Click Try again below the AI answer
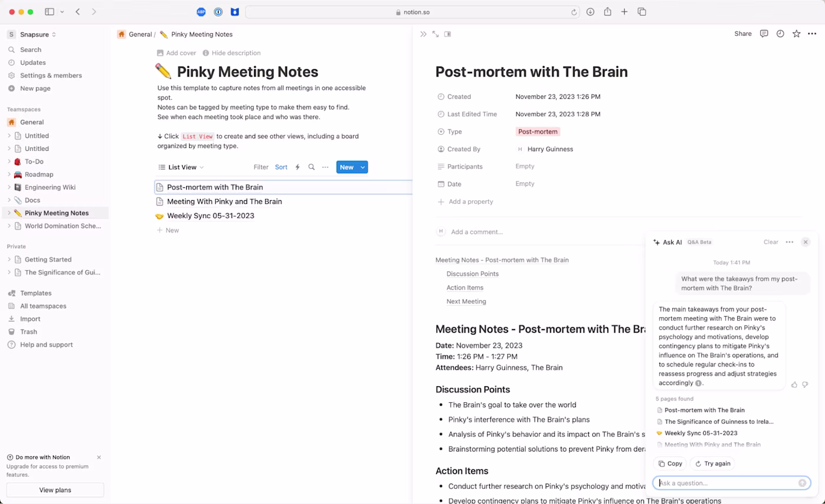 (x=712, y=463)
